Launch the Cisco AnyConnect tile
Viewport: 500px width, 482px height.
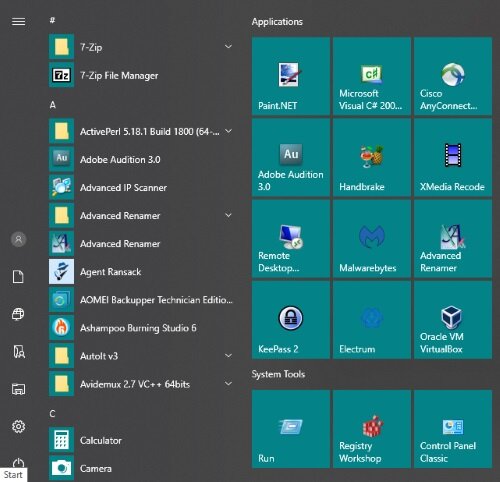[453, 76]
